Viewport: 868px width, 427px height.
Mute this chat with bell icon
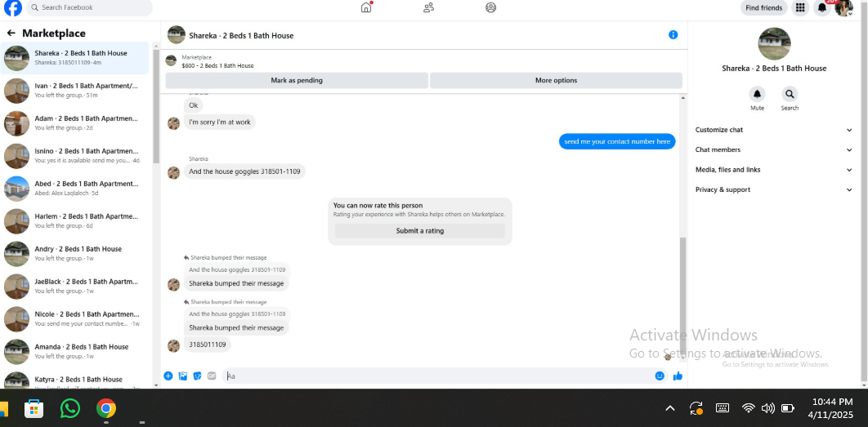758,93
